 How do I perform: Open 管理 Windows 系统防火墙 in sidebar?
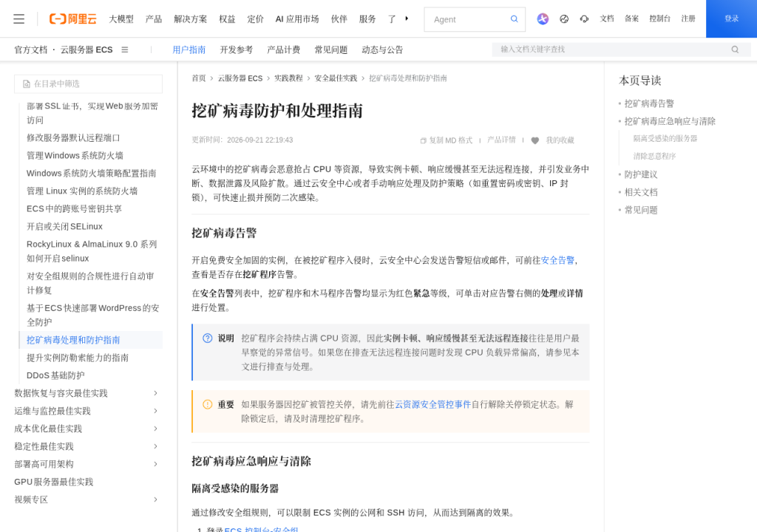coord(75,156)
